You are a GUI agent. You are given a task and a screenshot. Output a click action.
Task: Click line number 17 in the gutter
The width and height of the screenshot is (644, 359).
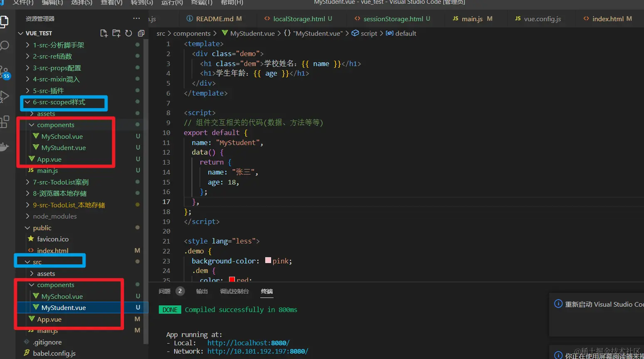point(166,202)
